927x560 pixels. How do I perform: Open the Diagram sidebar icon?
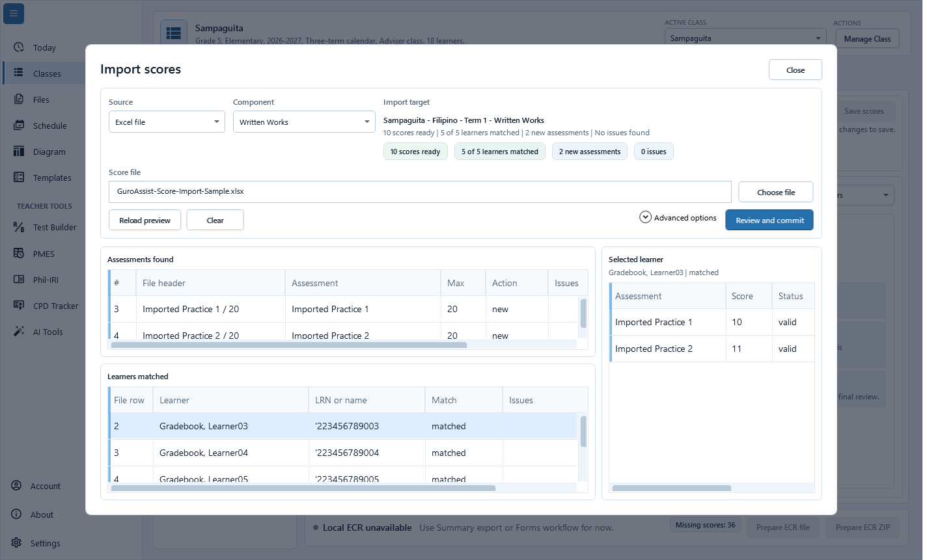point(18,152)
